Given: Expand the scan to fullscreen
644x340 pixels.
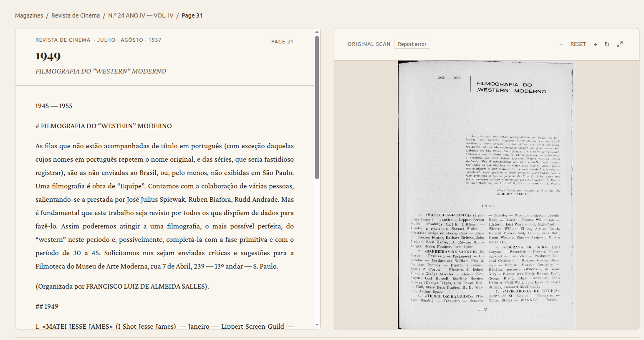Looking at the screenshot, I should 620,44.
